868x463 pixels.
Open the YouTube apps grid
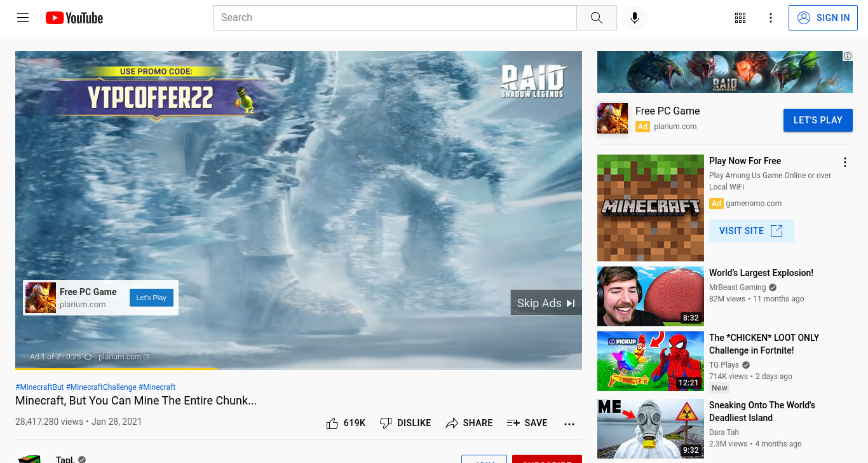click(740, 18)
